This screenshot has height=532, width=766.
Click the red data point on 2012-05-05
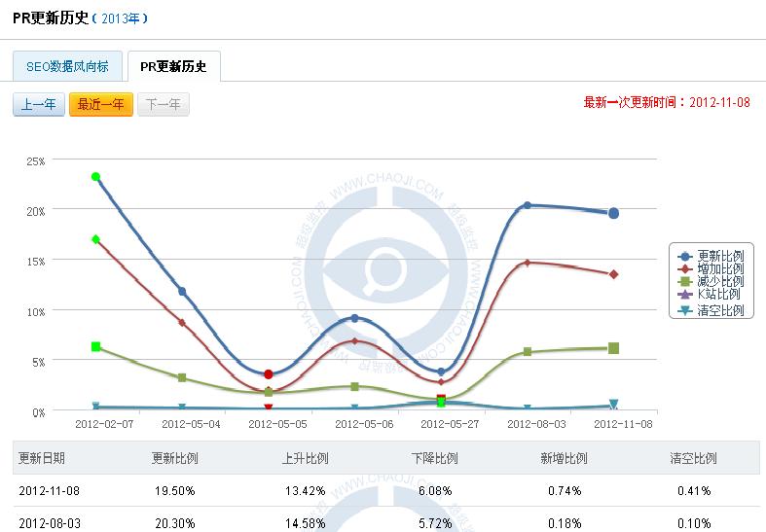(x=269, y=373)
